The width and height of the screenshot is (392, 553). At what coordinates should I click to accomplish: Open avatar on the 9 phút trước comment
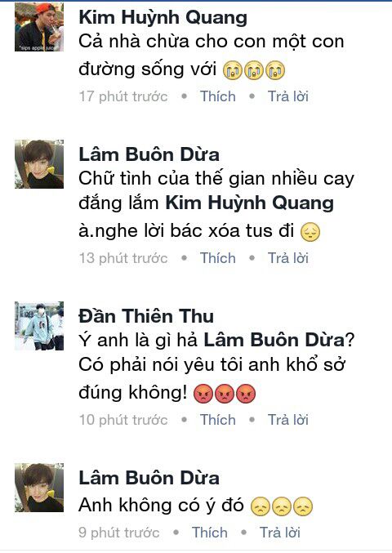[x=39, y=488]
